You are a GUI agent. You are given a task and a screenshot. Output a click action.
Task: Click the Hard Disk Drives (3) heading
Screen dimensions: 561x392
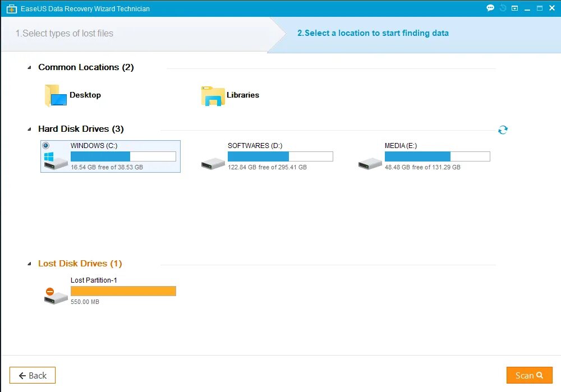pos(81,129)
